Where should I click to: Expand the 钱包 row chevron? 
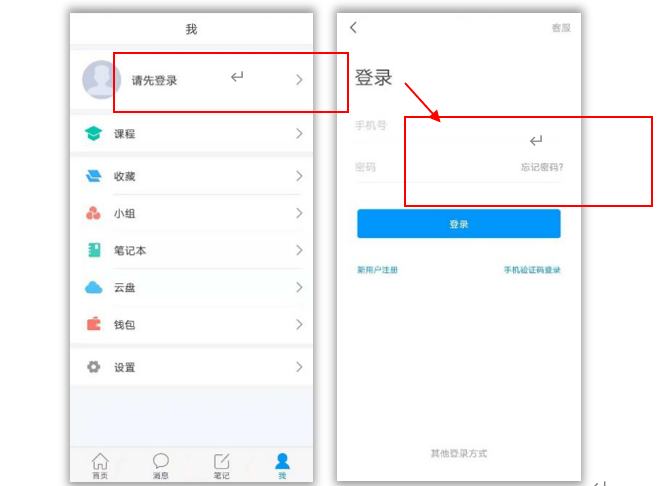point(299,325)
